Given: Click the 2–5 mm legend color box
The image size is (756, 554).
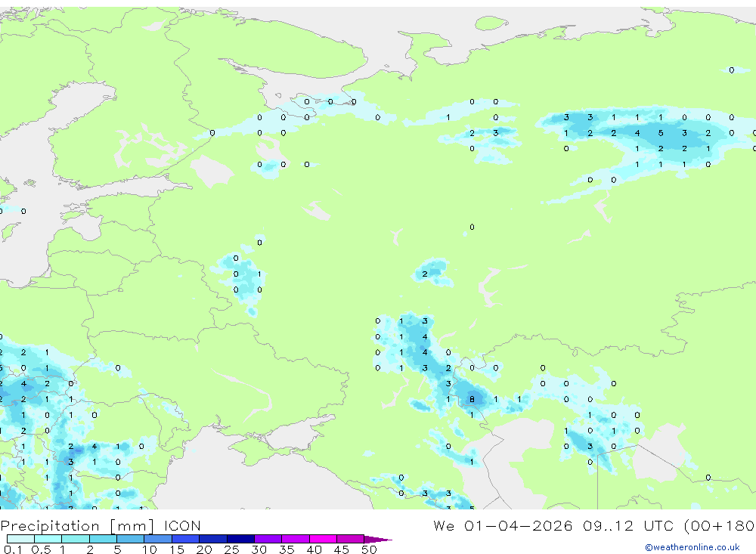Looking at the screenshot, I should click(103, 539).
